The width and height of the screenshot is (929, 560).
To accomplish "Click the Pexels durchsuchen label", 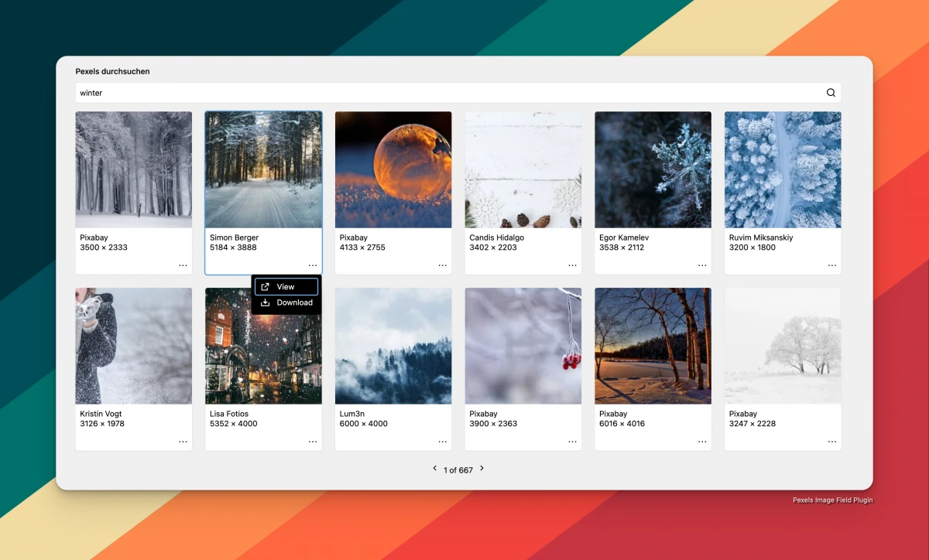I will coord(112,71).
